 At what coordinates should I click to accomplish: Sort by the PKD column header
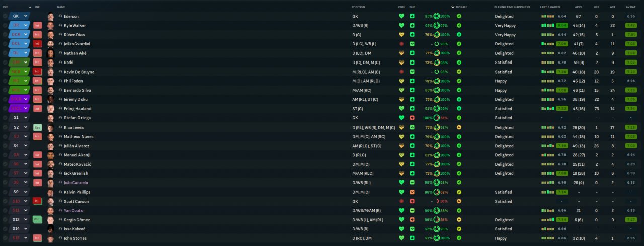5,7
